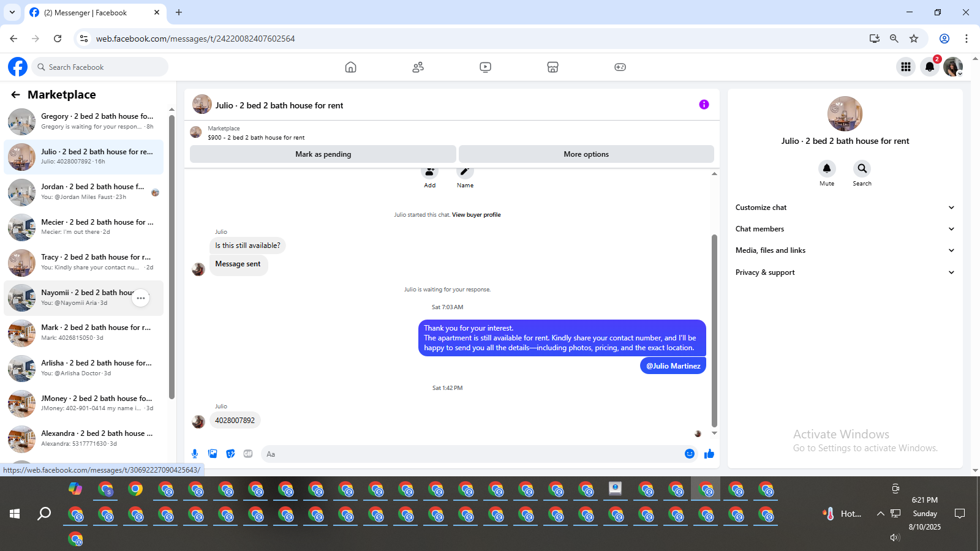Open browser three-dot menu
The image size is (980, 551).
click(x=967, y=39)
